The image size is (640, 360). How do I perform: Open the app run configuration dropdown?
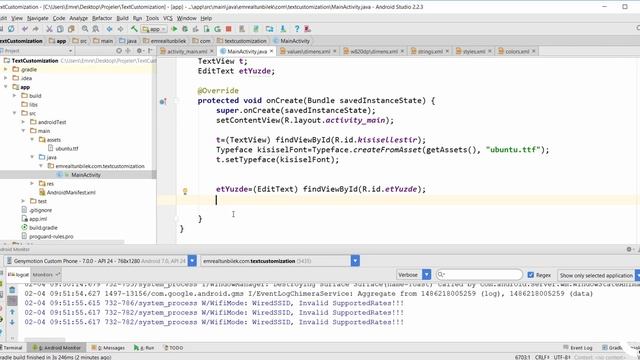click(x=154, y=29)
